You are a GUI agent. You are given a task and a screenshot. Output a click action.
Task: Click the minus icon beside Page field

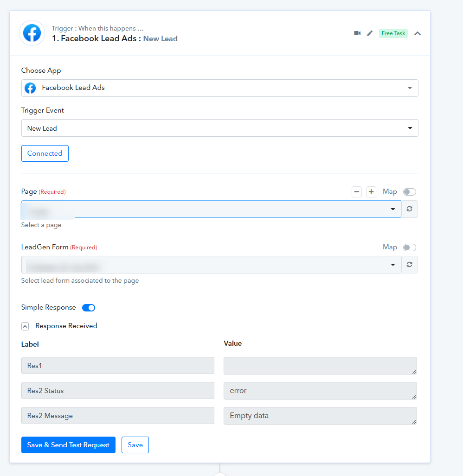tap(357, 192)
